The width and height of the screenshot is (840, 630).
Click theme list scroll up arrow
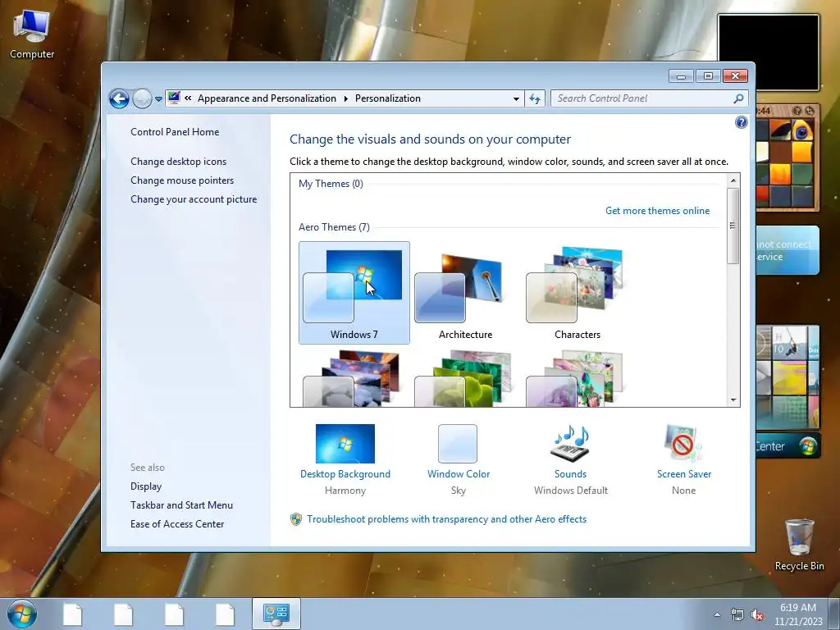pyautogui.click(x=733, y=180)
